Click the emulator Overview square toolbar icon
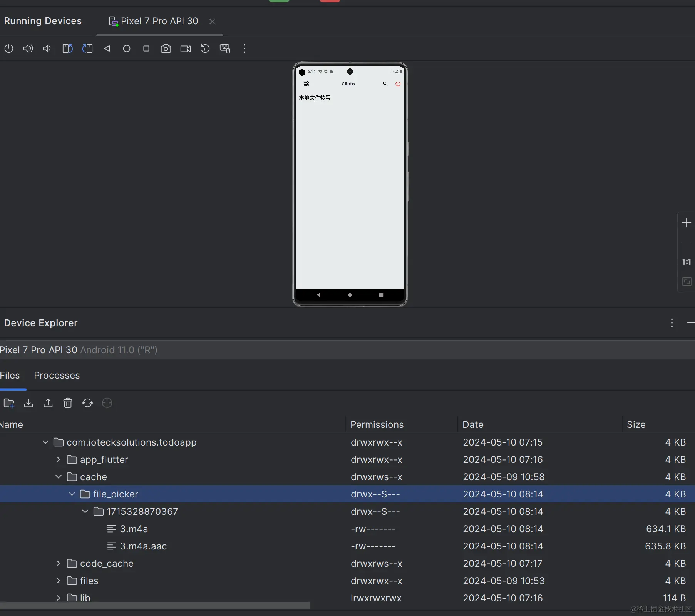The height and width of the screenshot is (616, 695). 146,48
